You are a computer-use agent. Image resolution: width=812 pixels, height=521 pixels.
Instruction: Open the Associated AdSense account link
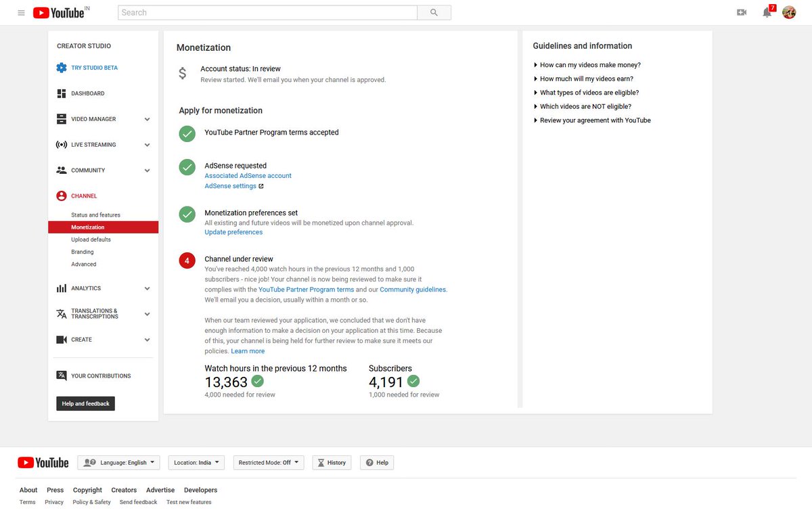point(248,176)
